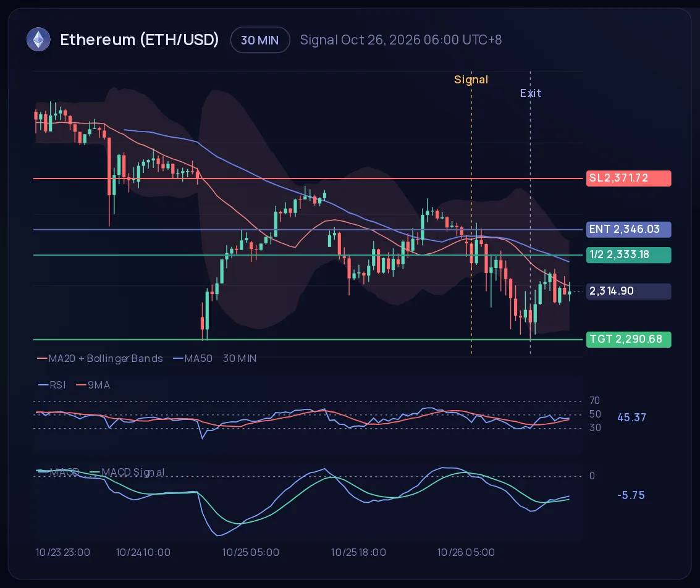Click the RSI value 45.37
700x588 pixels.
coord(631,418)
